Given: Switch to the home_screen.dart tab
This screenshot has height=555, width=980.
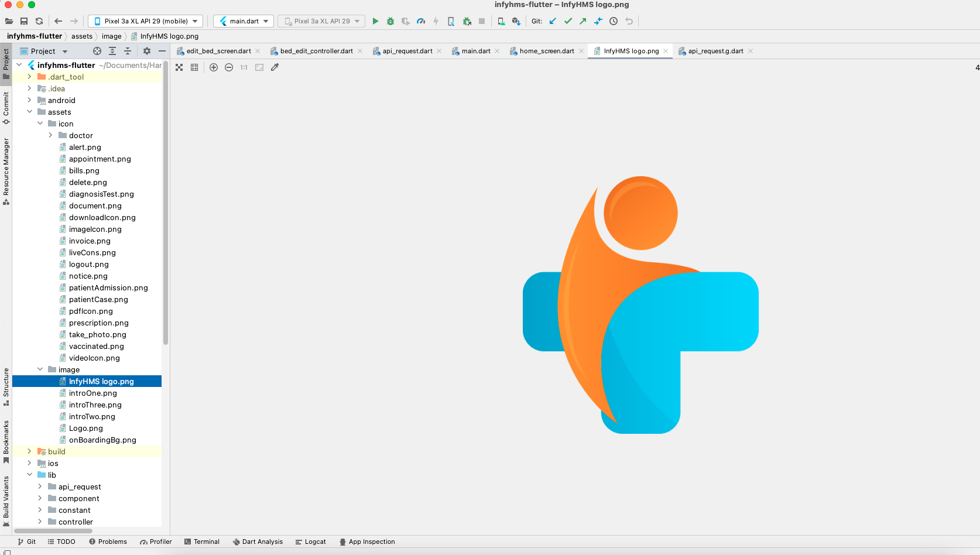Looking at the screenshot, I should [x=546, y=51].
